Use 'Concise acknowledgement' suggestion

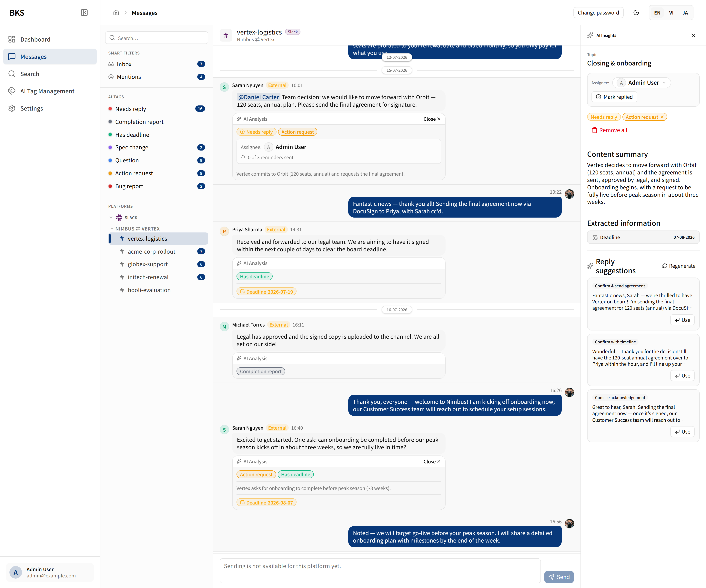[x=682, y=432]
